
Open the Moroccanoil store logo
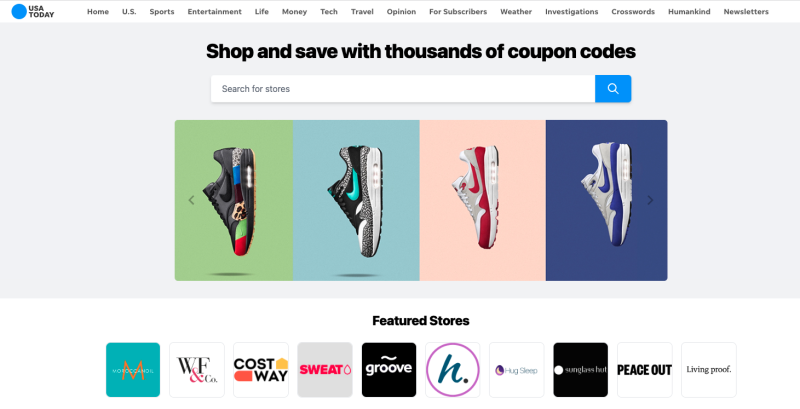coord(133,370)
